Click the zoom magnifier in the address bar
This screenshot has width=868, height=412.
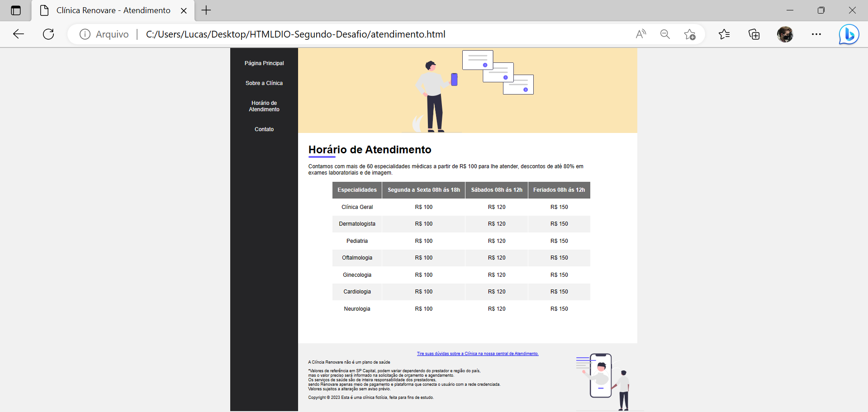664,34
